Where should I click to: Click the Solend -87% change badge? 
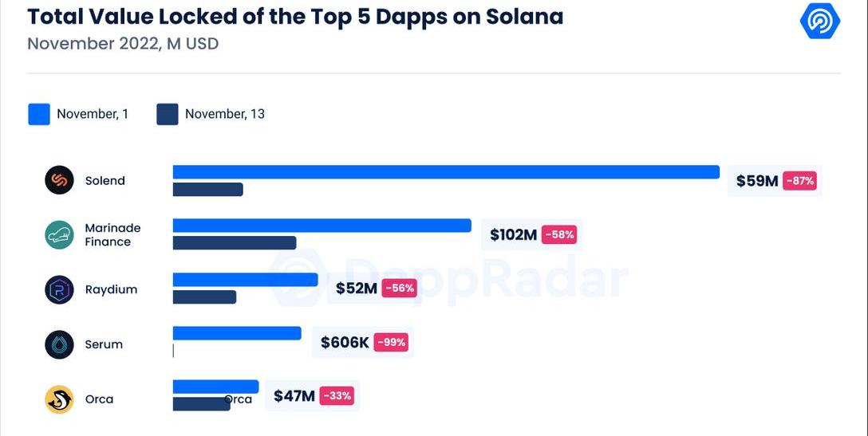tap(800, 181)
